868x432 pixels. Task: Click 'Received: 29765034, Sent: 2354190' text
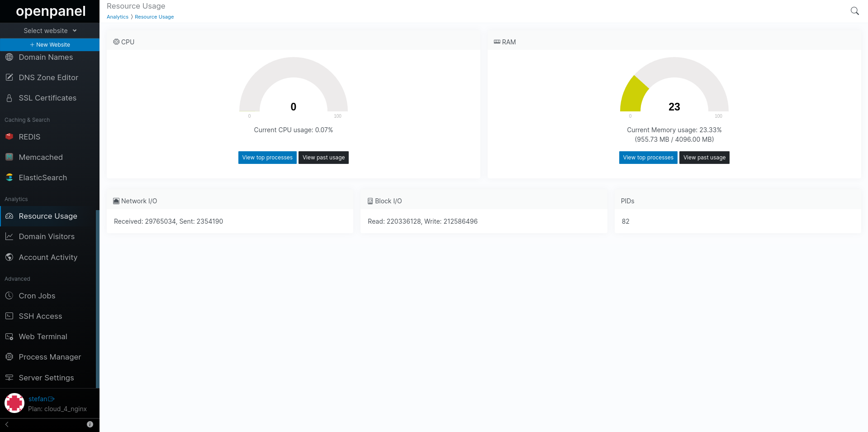coord(168,221)
